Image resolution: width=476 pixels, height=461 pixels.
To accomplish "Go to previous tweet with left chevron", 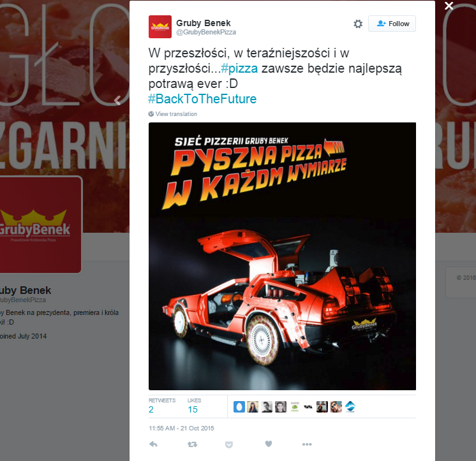I will 118,100.
